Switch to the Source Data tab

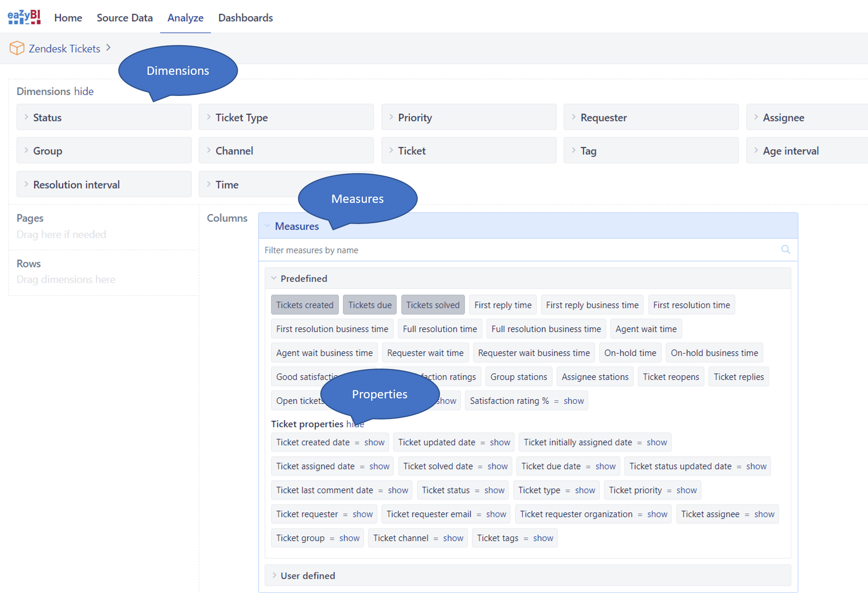pyautogui.click(x=125, y=18)
